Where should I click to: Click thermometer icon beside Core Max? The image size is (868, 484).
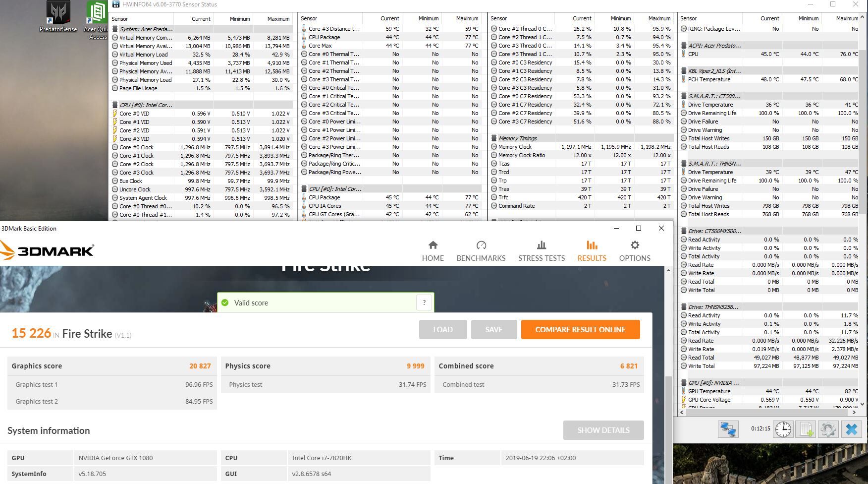(x=304, y=46)
